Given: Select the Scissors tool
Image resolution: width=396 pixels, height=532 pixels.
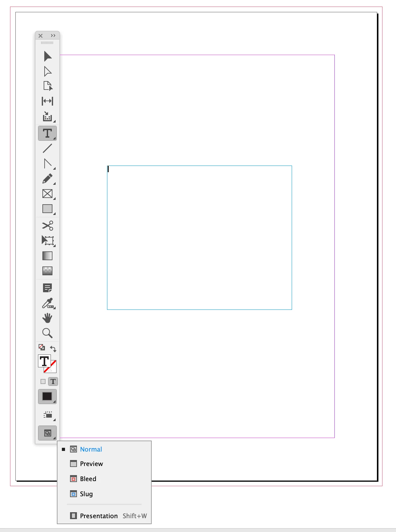Looking at the screenshot, I should [47, 226].
